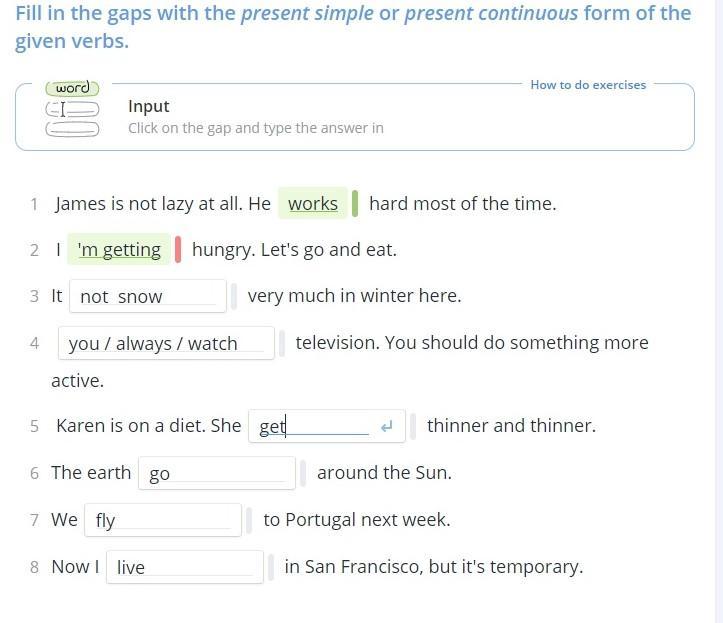Click the grey marker before 'thinner and thinner'
The width and height of the screenshot is (723, 623).
(x=414, y=426)
